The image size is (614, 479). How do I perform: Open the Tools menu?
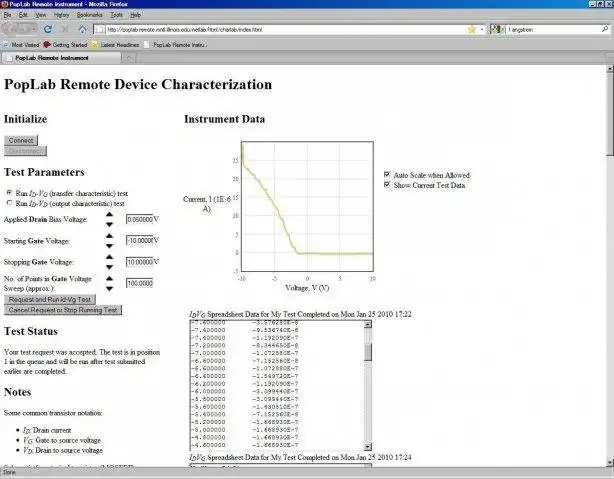[116, 15]
